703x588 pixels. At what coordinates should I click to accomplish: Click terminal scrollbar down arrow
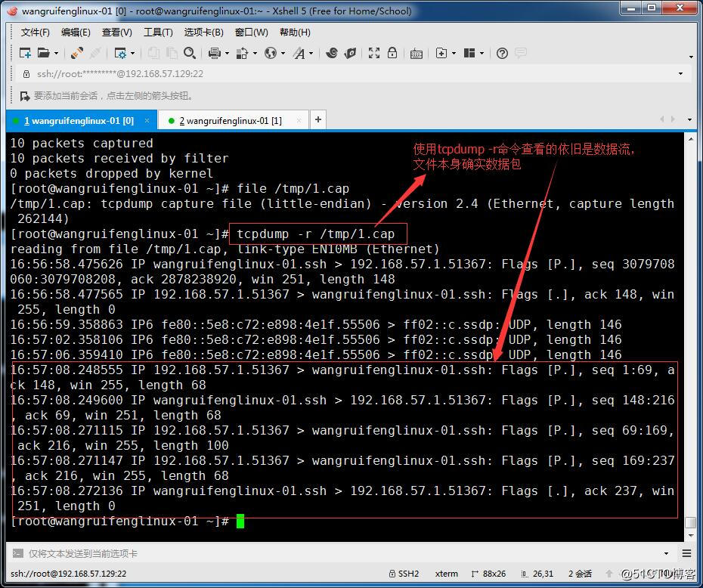coord(690,536)
